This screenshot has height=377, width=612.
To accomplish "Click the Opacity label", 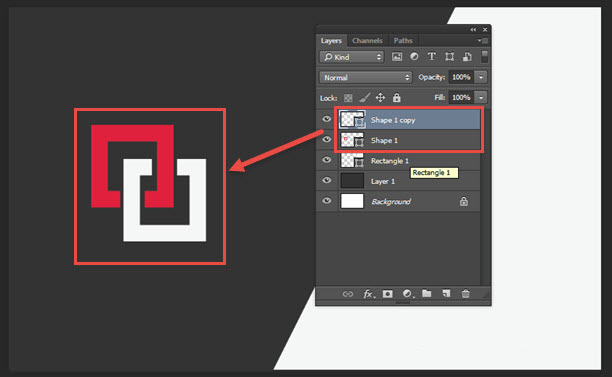I will coord(432,77).
